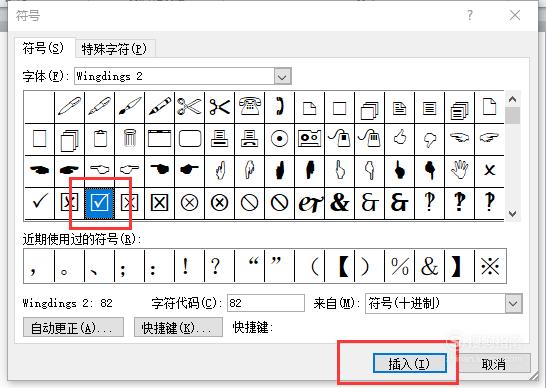Pick the 】 bracket from recent symbols
The width and height of the screenshot is (546, 388).
pos(459,266)
